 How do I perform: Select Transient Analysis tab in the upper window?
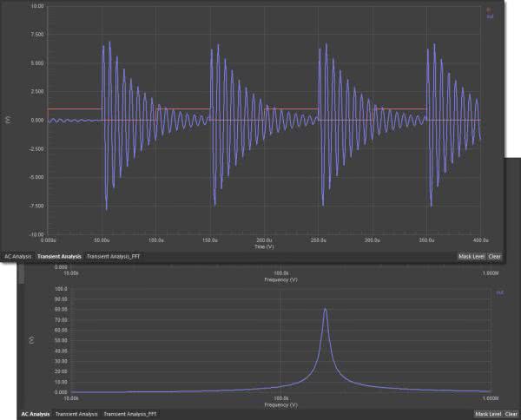[60, 257]
